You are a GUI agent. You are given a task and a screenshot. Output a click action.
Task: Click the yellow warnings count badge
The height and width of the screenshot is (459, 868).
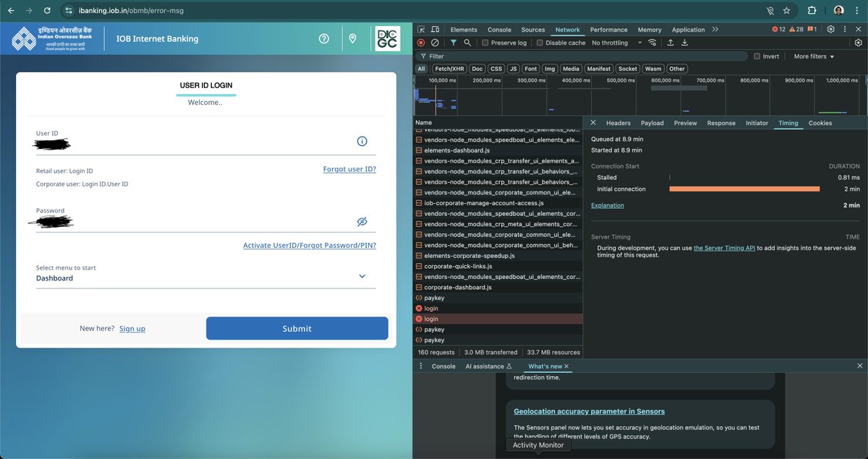(796, 30)
